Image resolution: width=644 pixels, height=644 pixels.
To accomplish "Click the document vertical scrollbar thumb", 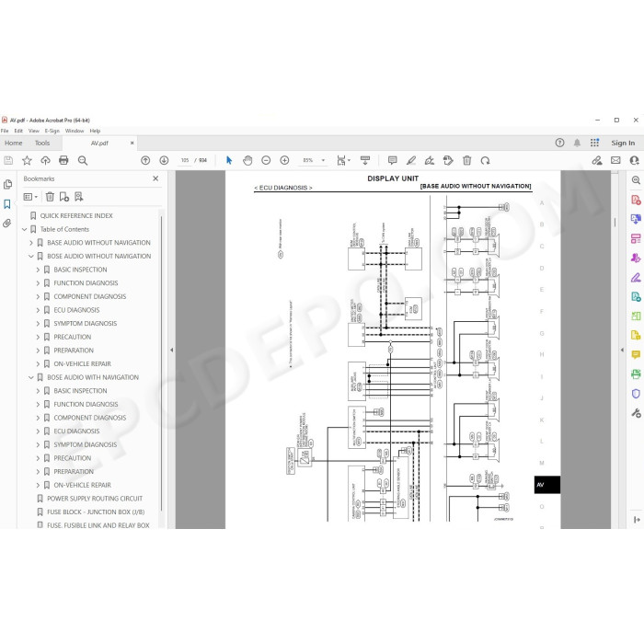I will pyautogui.click(x=615, y=223).
